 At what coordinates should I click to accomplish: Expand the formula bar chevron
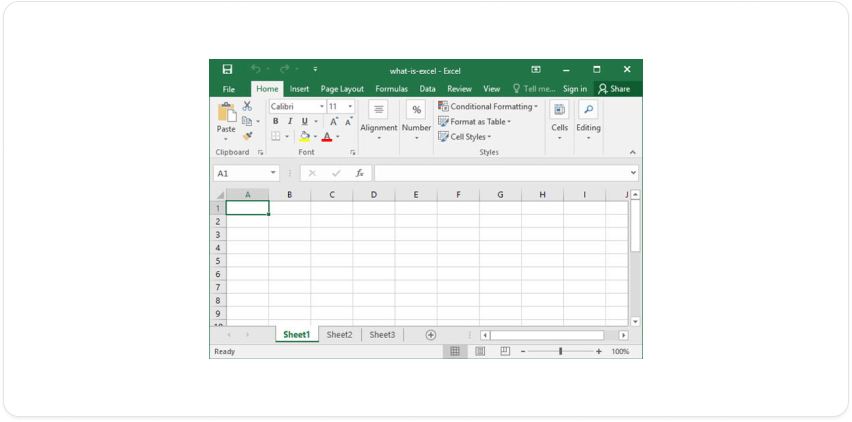[x=634, y=173]
